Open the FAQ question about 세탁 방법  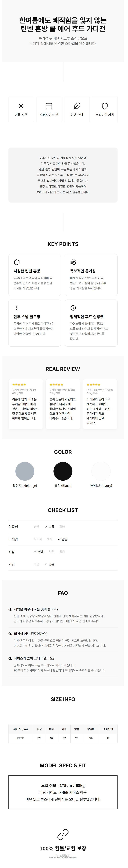pyautogui.click(x=33, y=609)
